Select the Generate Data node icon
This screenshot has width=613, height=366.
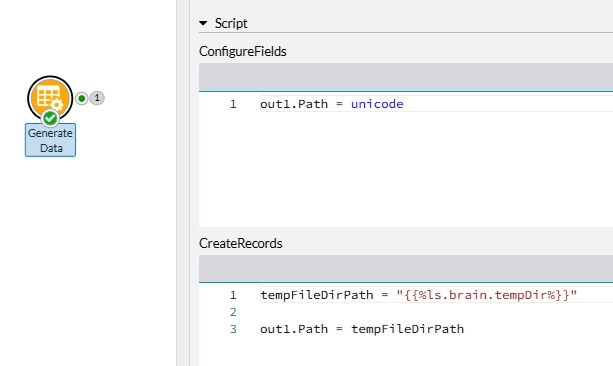point(50,98)
